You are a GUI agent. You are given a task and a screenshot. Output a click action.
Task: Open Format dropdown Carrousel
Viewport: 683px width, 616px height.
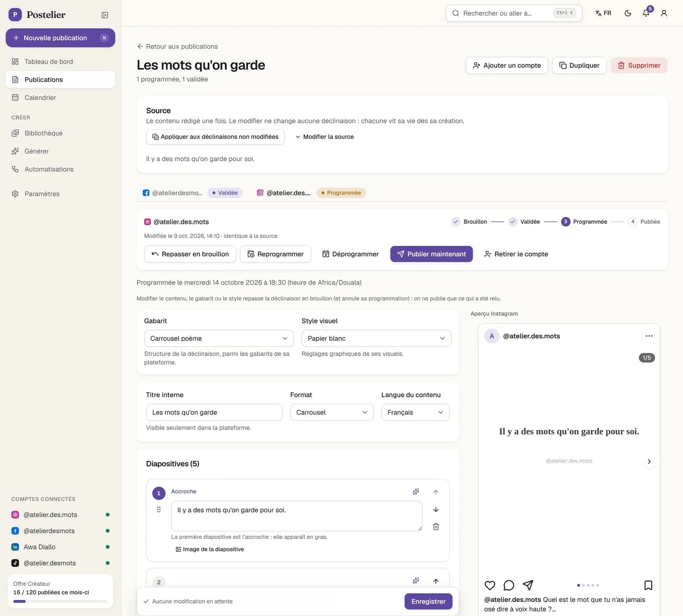point(332,413)
